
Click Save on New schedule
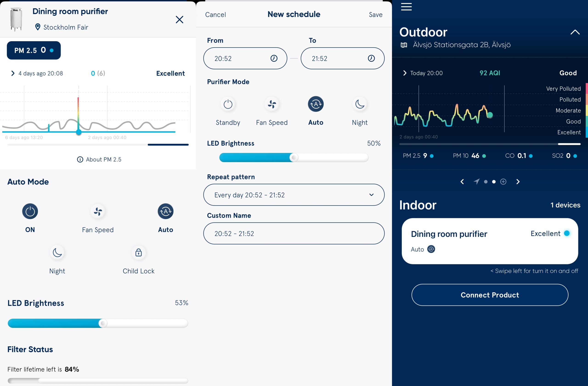(x=376, y=14)
